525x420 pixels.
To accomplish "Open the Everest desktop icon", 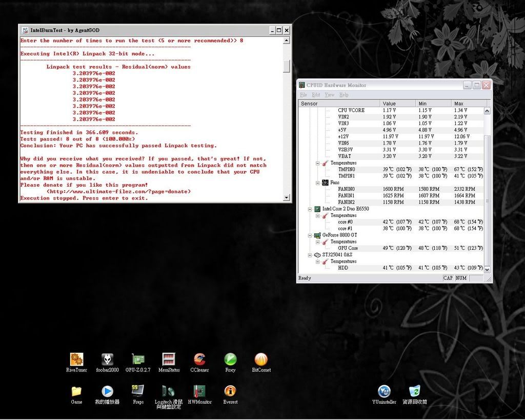I will (x=230, y=391).
